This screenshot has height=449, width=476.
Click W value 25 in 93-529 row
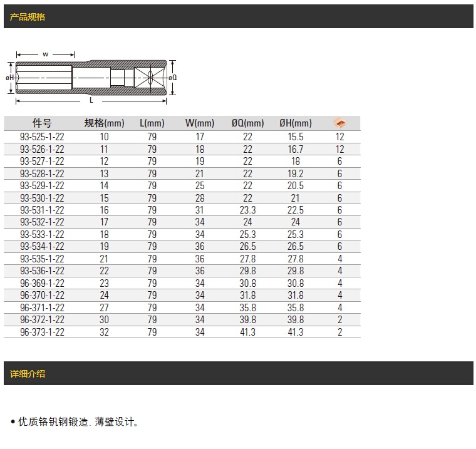click(x=200, y=185)
